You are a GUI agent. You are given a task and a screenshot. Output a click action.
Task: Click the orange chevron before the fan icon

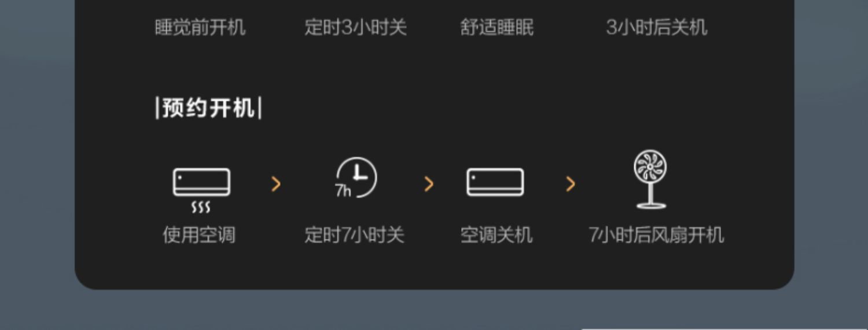tap(571, 184)
